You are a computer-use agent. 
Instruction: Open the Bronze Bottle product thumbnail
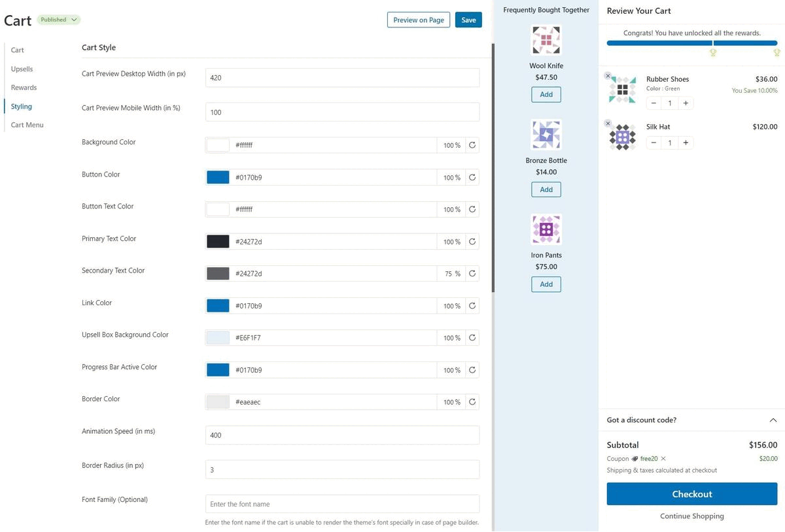[x=546, y=135]
